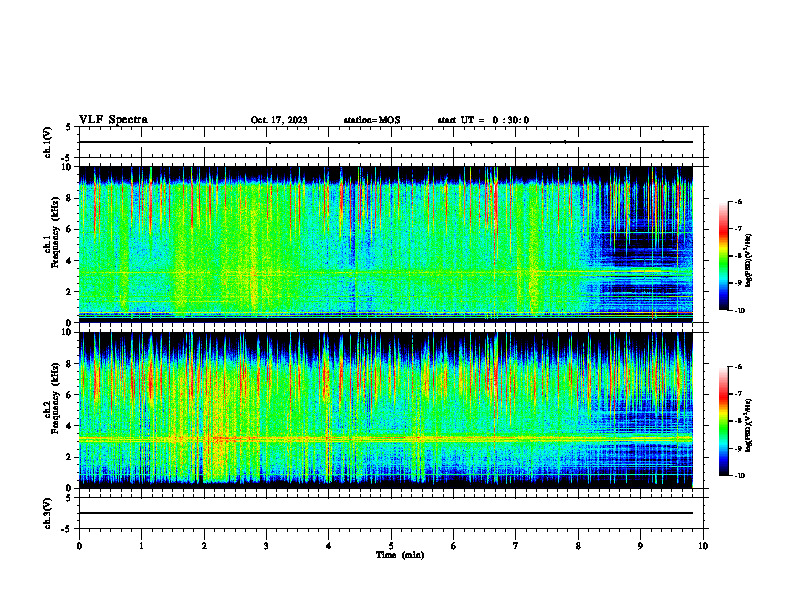
Task: Click the "station=MOS" header label
Action: coord(372,120)
